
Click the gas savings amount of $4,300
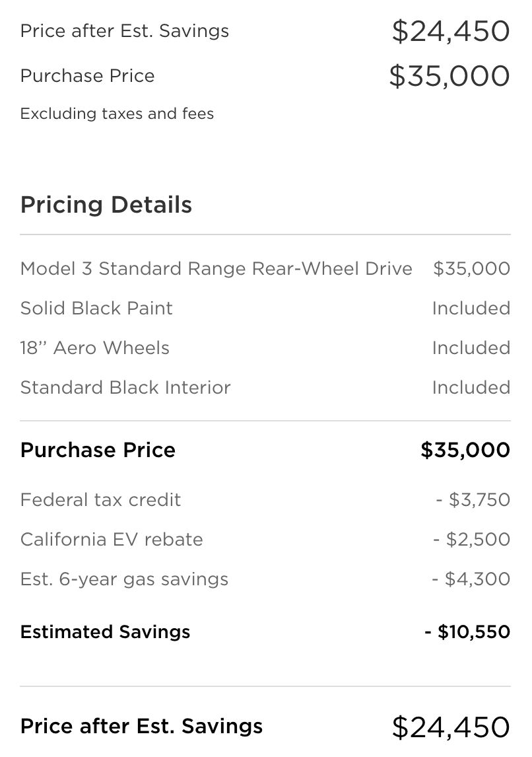(471, 579)
